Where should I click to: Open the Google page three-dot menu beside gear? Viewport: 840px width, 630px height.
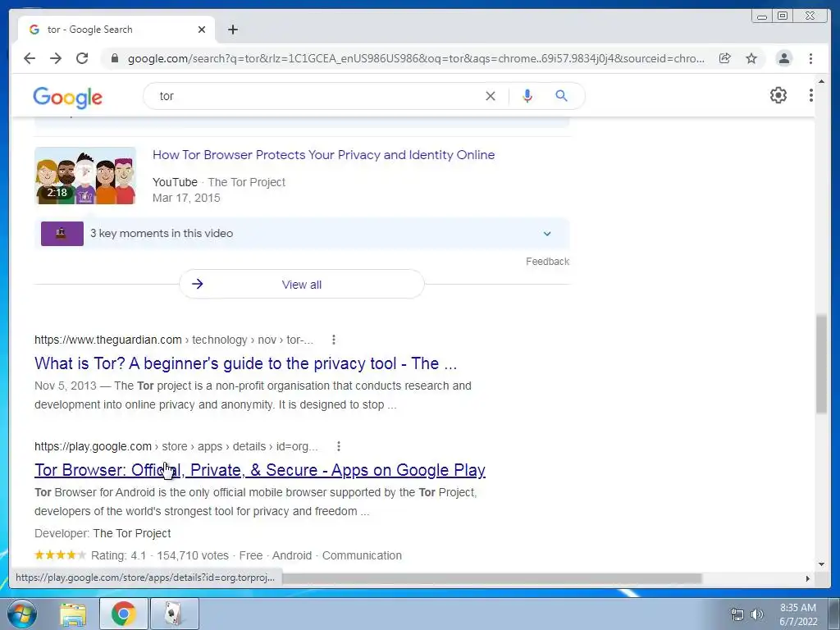pos(811,95)
